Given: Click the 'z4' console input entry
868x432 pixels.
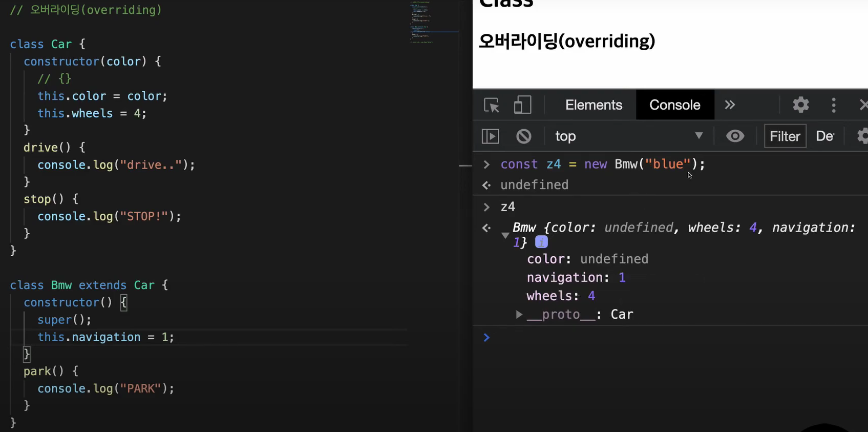Looking at the screenshot, I should (x=507, y=207).
